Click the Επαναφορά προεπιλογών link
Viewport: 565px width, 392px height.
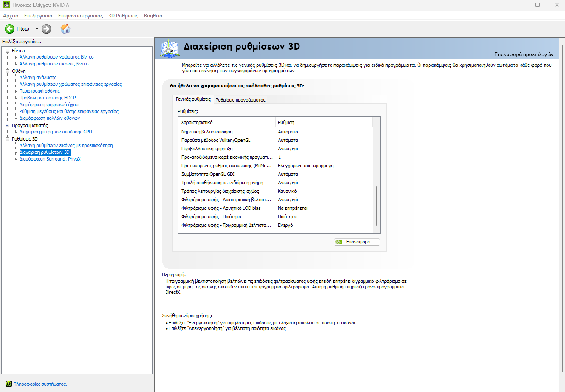(x=524, y=54)
